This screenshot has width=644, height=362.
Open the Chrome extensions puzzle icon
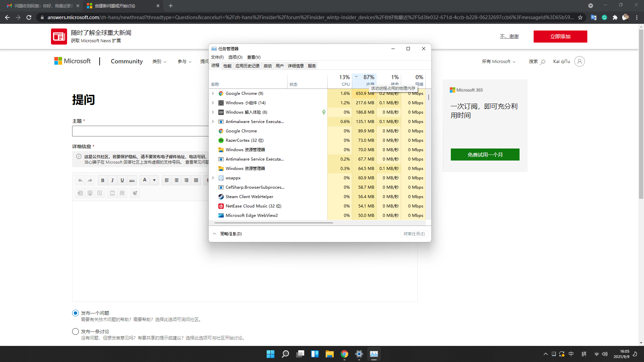point(615,17)
